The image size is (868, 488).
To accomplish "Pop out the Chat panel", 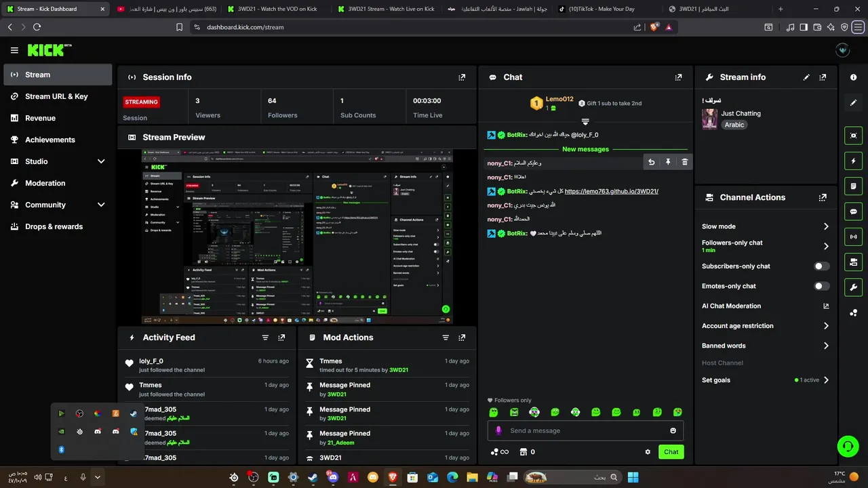I will [678, 77].
